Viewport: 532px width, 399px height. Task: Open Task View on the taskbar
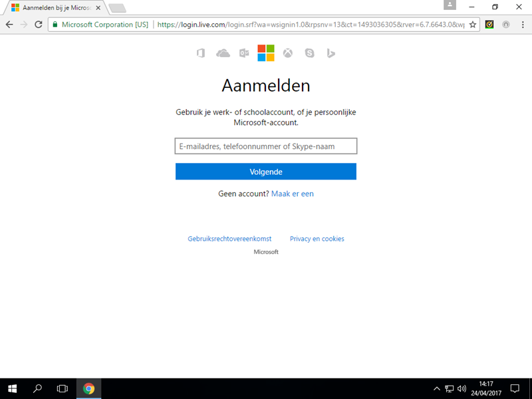[62, 388]
